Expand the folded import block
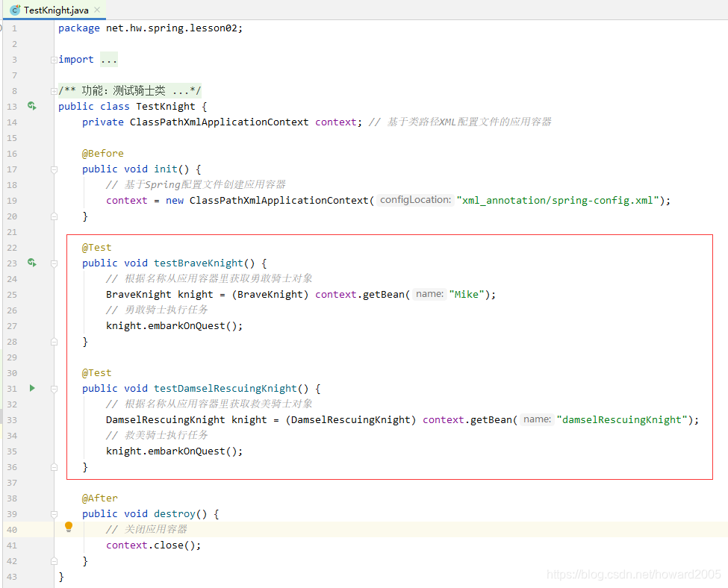The image size is (728, 588). click(x=54, y=60)
